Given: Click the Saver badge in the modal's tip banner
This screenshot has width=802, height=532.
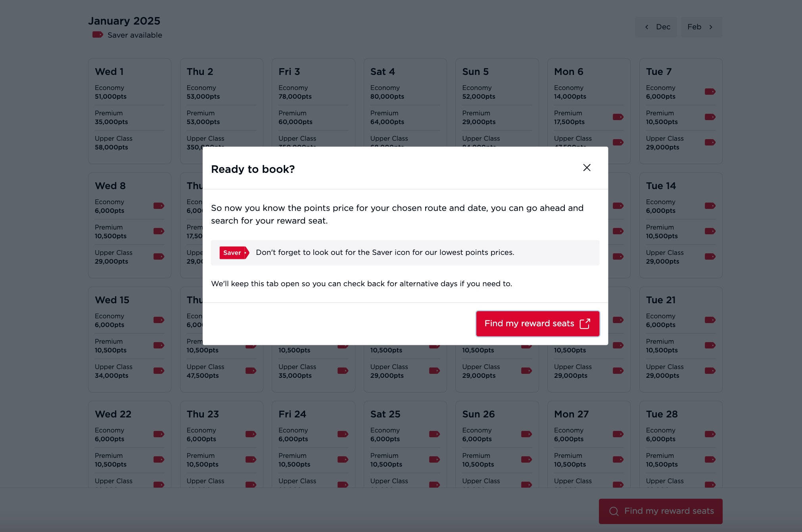Looking at the screenshot, I should pos(234,253).
